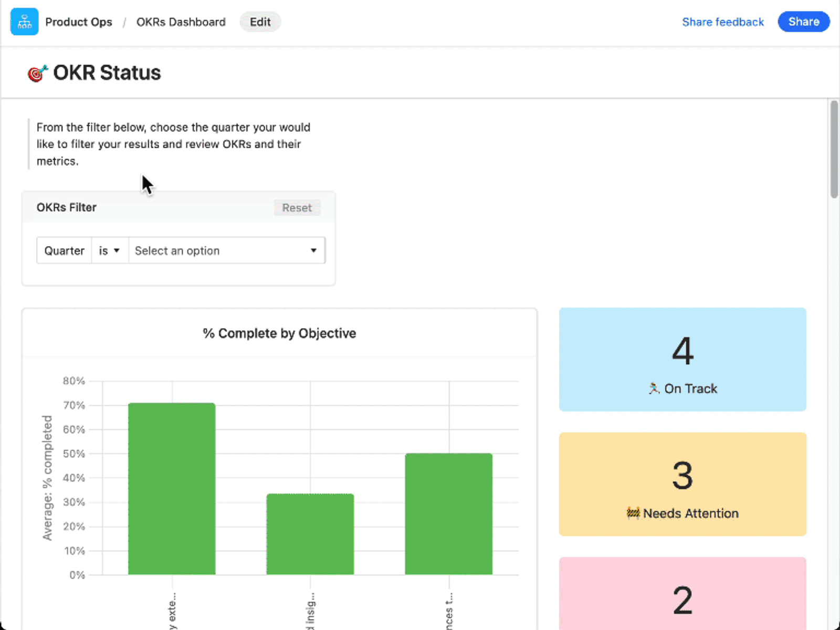
Task: Click the 'Average: % completed' axis label
Action: [x=48, y=478]
